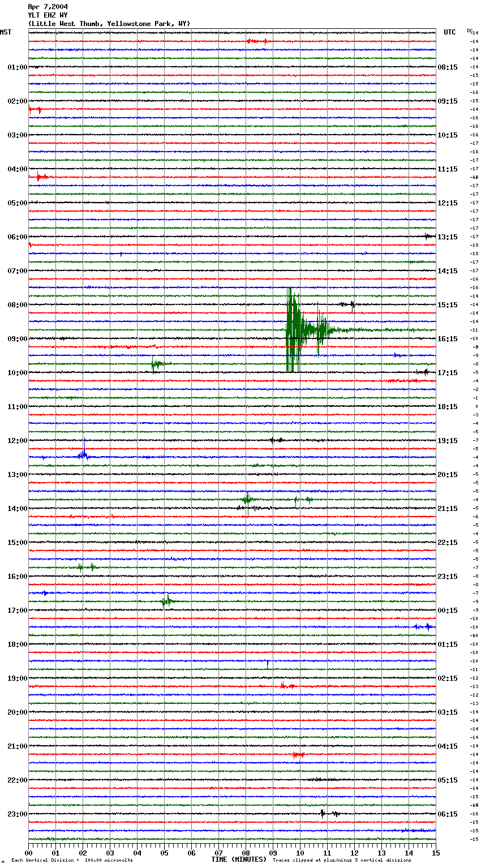
Task: Select the MST time label '23:00'
Action: pyautogui.click(x=18, y=814)
